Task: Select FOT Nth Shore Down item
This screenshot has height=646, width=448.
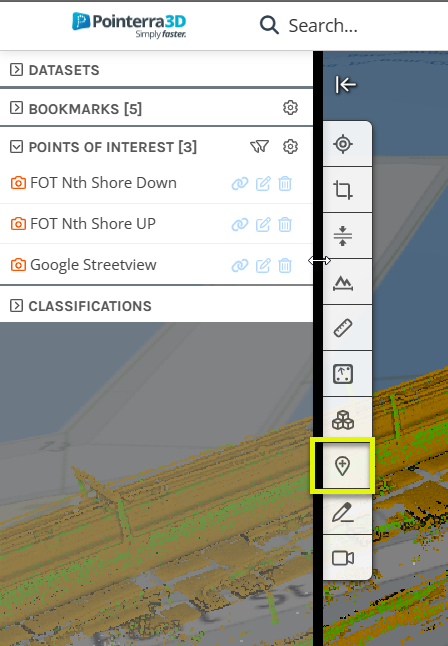Action: coord(103,183)
